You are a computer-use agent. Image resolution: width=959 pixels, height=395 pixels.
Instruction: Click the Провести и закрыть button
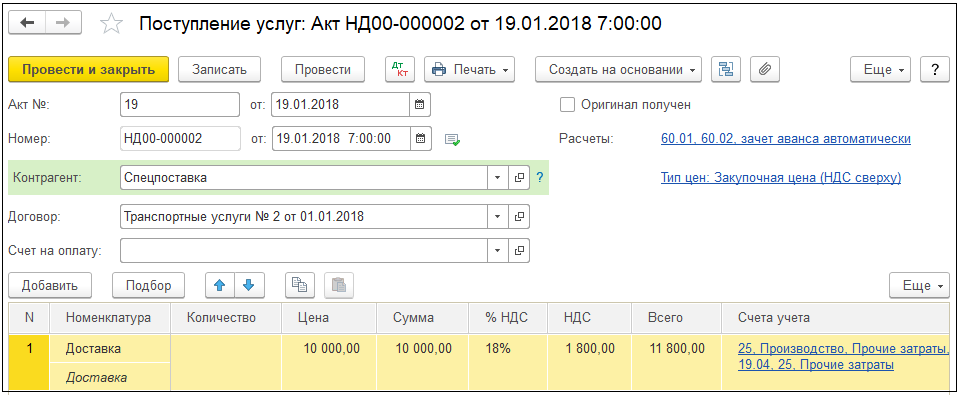click(89, 69)
